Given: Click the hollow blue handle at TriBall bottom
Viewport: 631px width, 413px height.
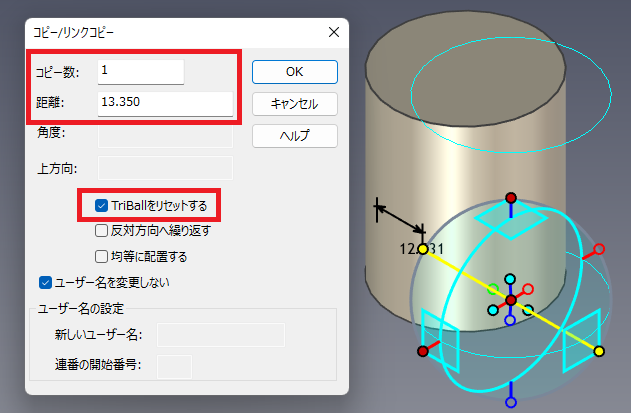Looking at the screenshot, I should [x=511, y=402].
